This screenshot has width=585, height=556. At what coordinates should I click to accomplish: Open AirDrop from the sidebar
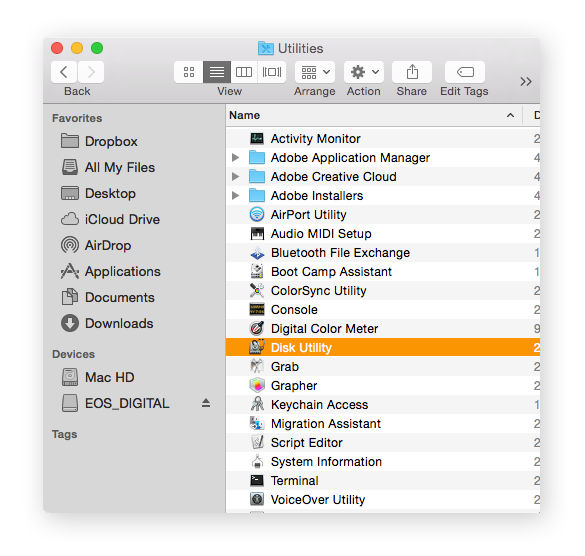(96, 245)
